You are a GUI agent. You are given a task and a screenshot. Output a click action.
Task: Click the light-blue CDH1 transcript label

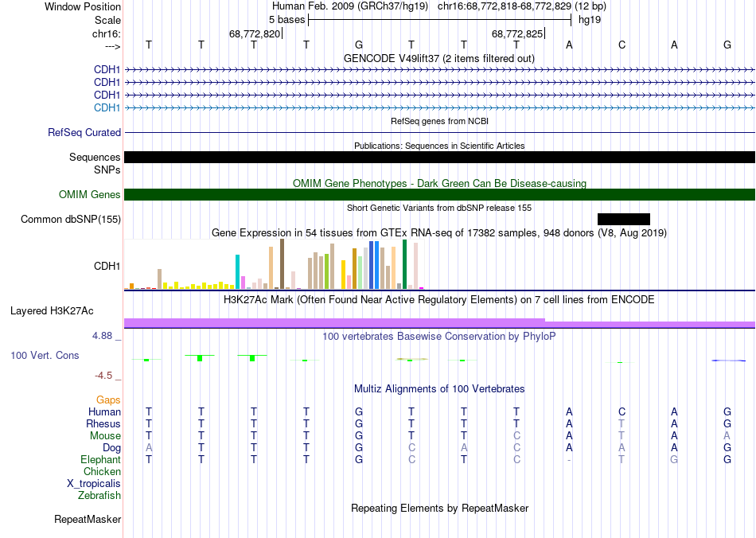(107, 107)
